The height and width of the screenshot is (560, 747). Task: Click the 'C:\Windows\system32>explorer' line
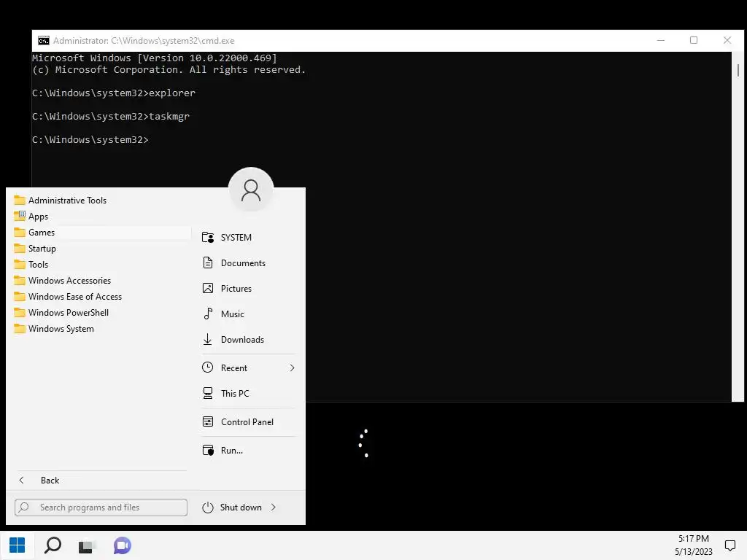click(x=113, y=93)
